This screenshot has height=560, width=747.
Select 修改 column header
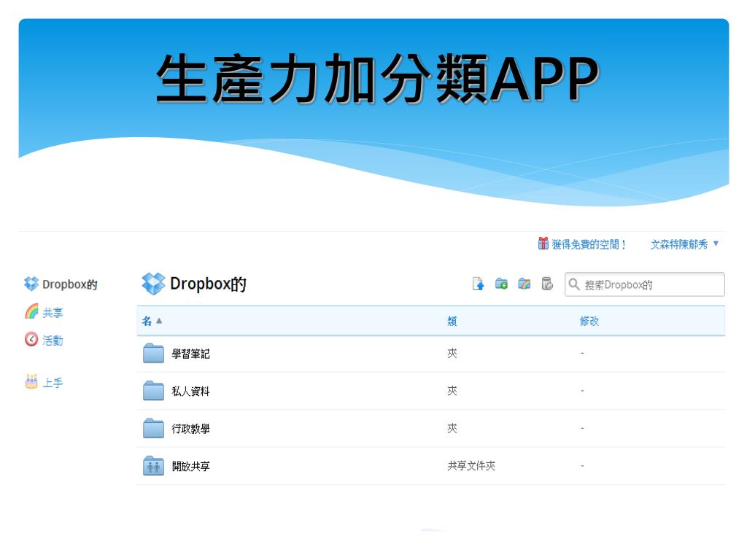[x=589, y=321]
